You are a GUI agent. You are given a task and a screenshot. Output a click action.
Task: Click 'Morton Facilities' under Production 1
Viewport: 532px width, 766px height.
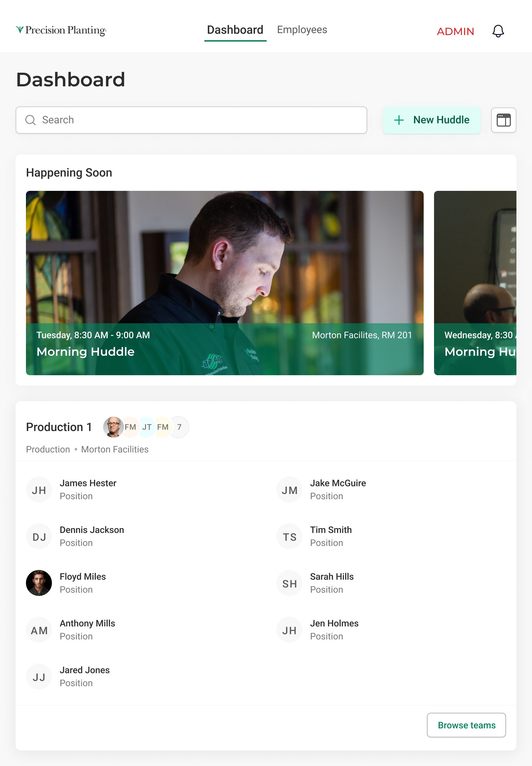115,450
